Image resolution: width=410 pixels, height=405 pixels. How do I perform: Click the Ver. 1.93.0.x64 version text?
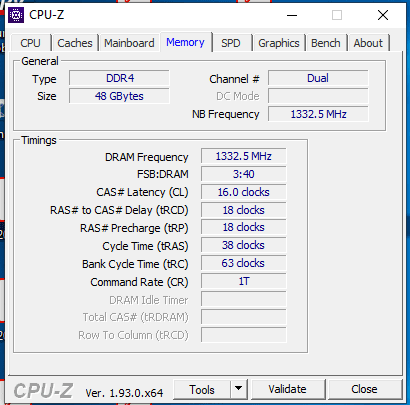(124, 393)
